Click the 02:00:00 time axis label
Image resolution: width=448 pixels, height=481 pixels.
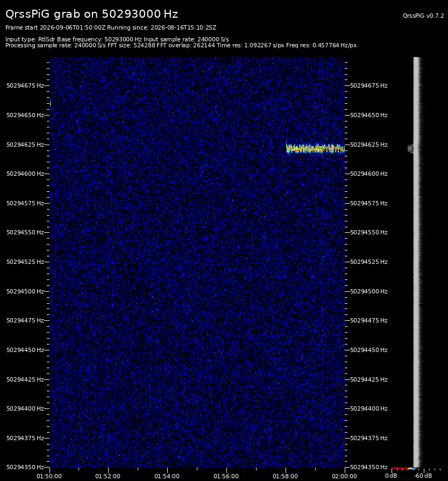coord(344,476)
